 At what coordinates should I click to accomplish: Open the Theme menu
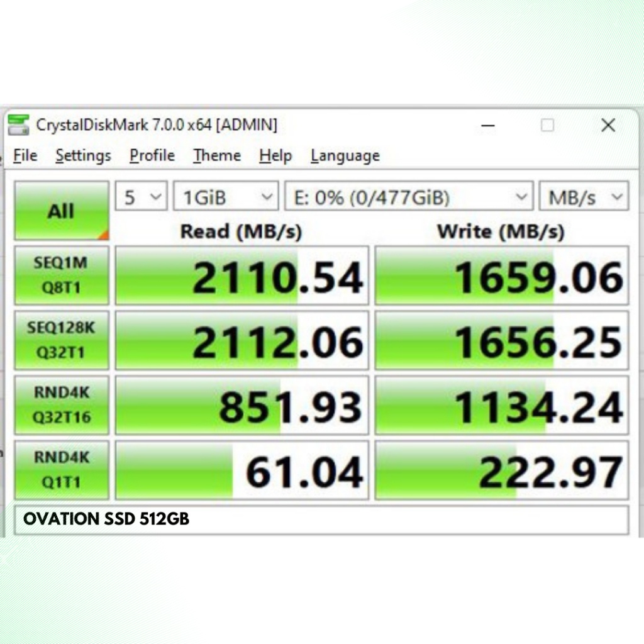[216, 155]
